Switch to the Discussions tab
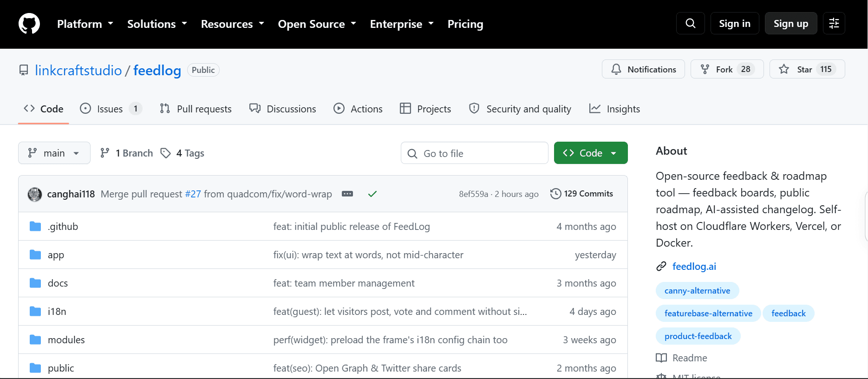 [283, 109]
